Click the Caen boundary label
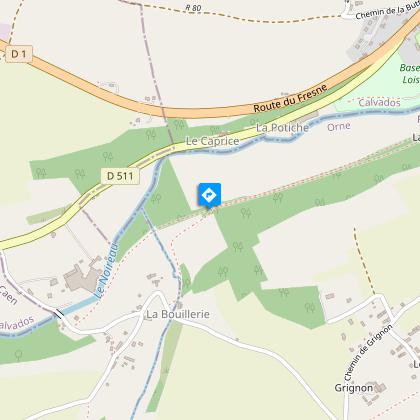This screenshot has width=420, height=420. click(x=8, y=295)
